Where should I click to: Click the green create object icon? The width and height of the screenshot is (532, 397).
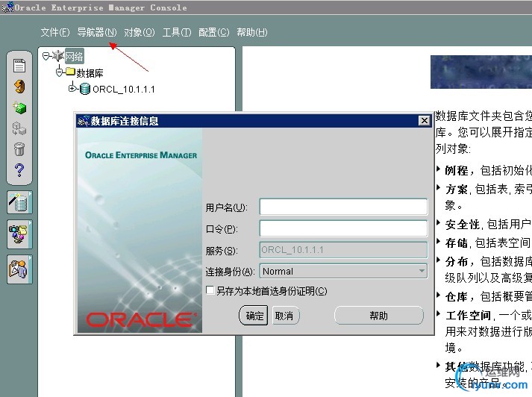coord(19,107)
